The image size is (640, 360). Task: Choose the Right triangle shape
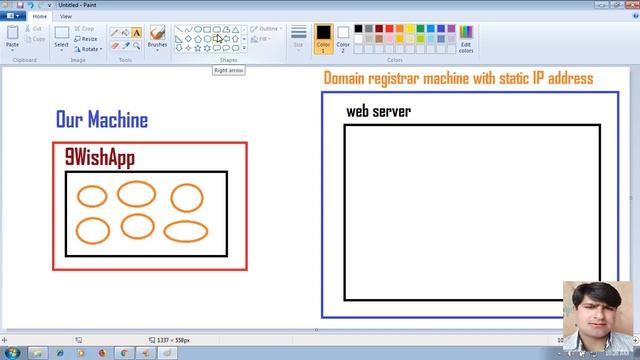point(179,39)
